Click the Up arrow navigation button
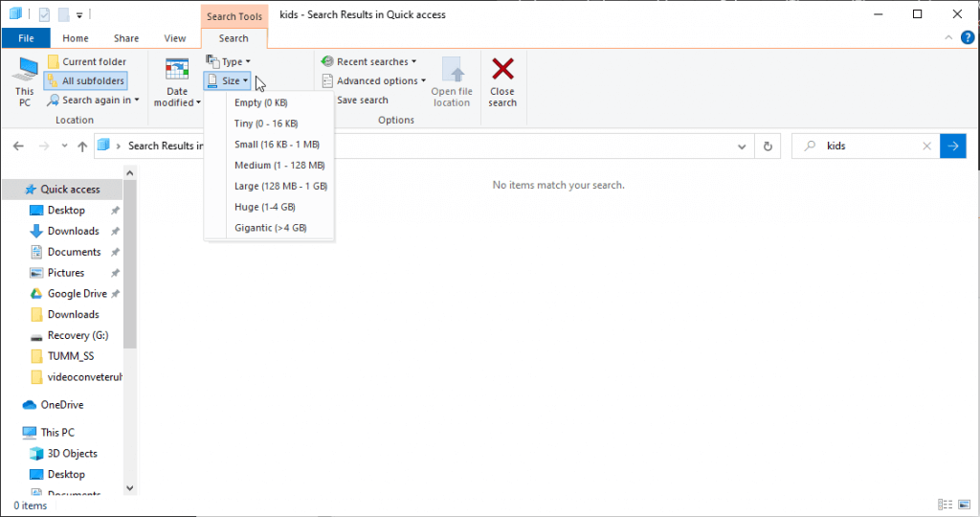The image size is (980, 517). coord(82,146)
